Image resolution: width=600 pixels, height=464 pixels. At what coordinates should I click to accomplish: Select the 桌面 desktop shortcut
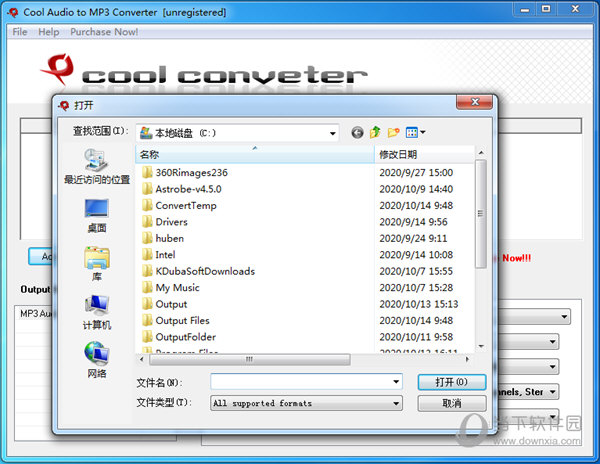pos(97,216)
